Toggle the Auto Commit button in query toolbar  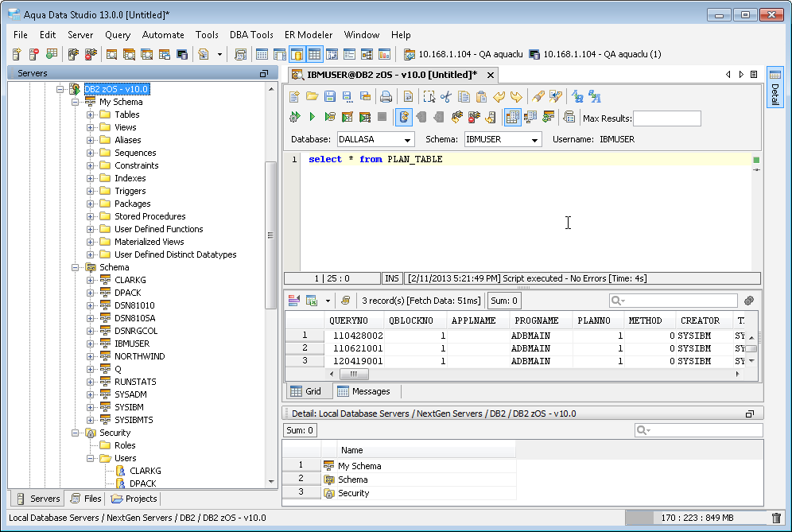click(x=404, y=117)
